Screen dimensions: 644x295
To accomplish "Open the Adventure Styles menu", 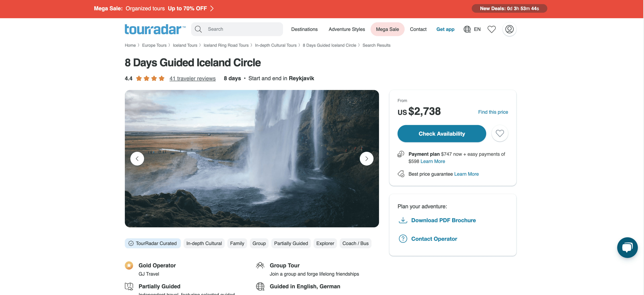I will [347, 29].
